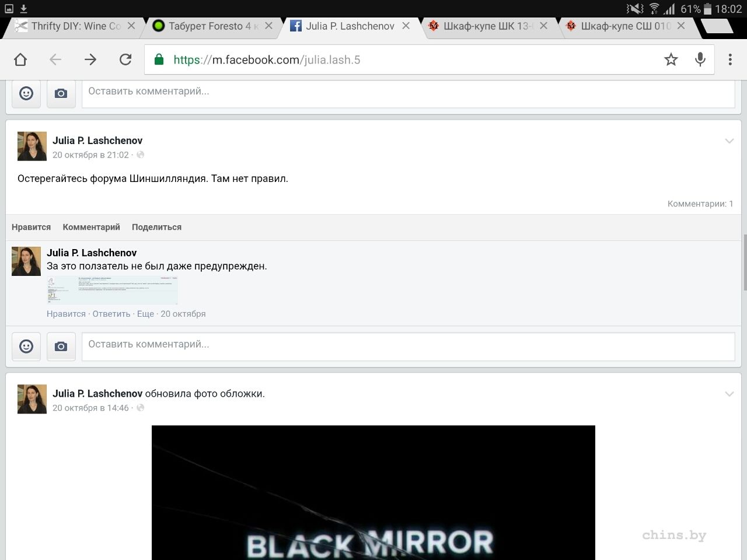Expand options chevron on cover photo post

tap(729, 394)
